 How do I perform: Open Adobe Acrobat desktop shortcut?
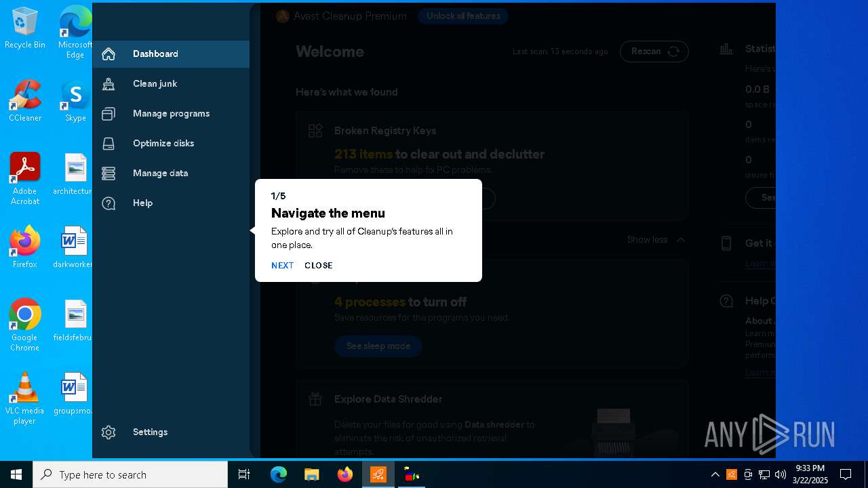(25, 179)
